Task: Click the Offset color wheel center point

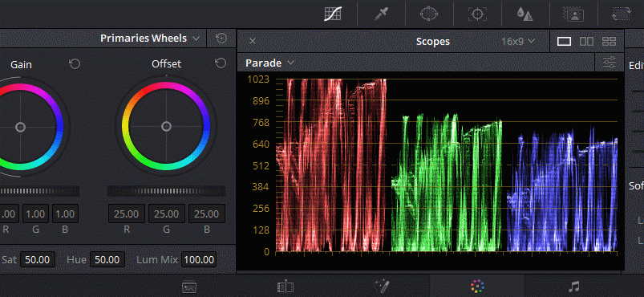Action: (166, 126)
